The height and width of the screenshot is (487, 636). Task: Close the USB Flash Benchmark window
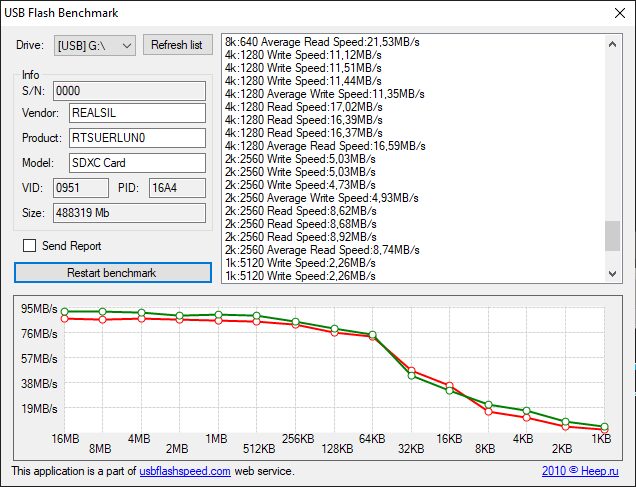613,14
